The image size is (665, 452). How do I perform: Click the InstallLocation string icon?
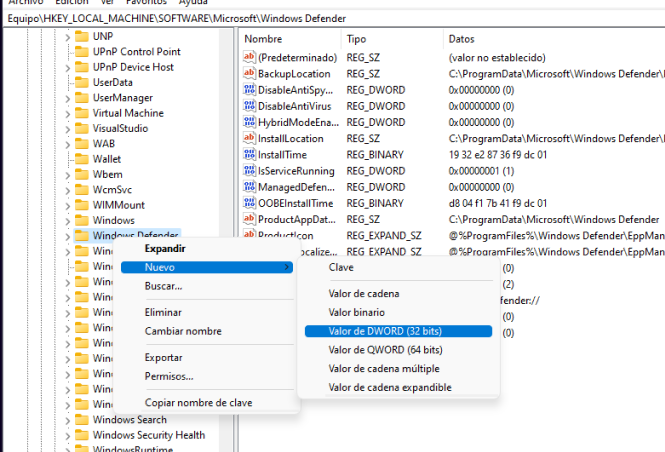click(249, 138)
